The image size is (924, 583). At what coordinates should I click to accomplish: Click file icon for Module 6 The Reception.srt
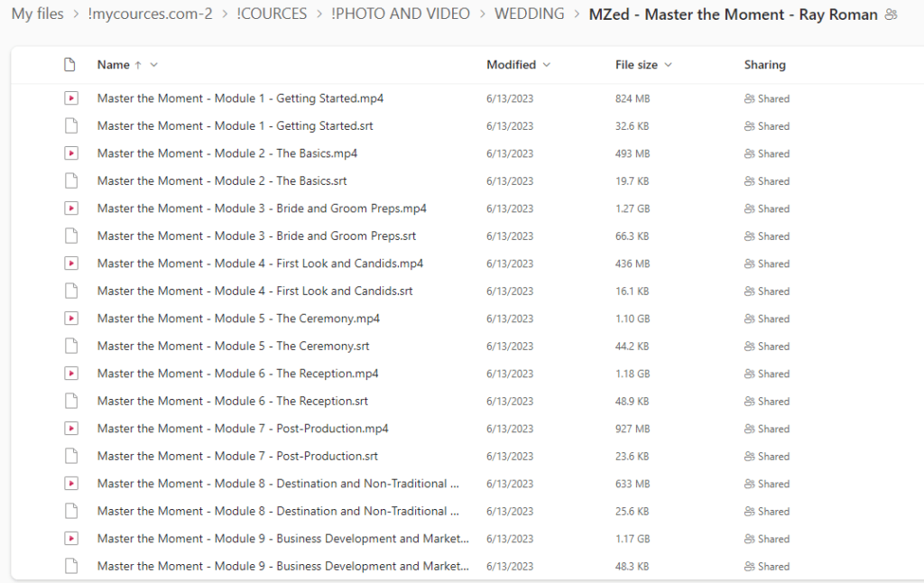click(x=71, y=401)
